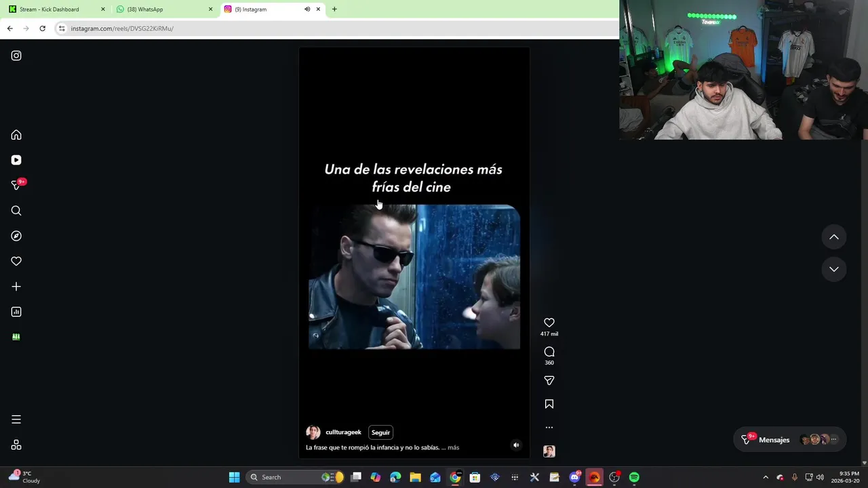Open Discord from the taskbar
Screen dimensions: 868x488
(575, 477)
